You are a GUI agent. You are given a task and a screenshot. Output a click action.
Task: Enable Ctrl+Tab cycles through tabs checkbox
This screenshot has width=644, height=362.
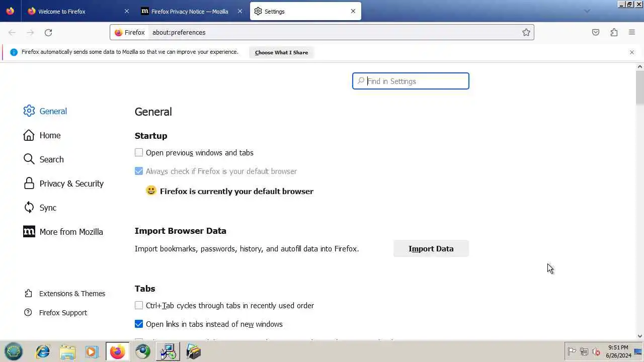[x=139, y=305]
